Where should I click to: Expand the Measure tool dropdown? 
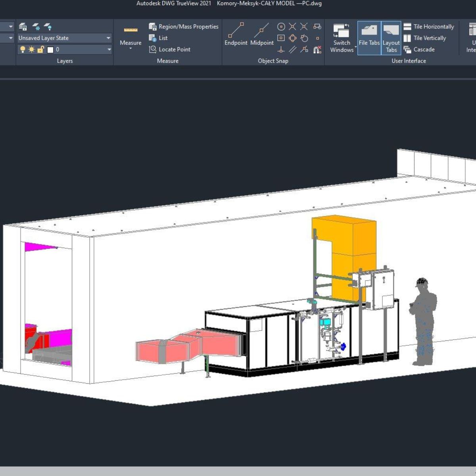(131, 48)
